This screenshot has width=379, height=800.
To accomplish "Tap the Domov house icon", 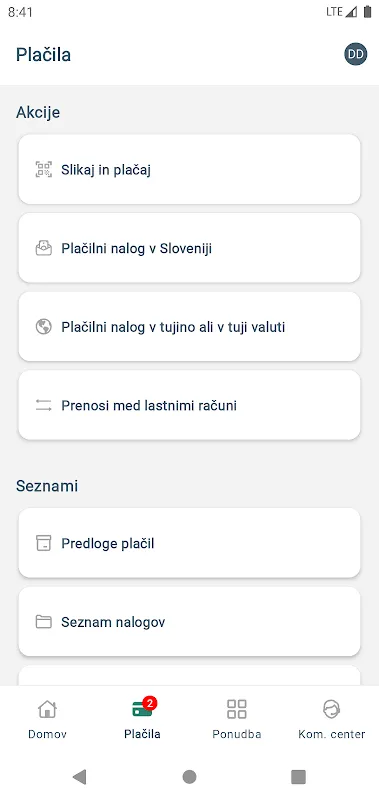I will click(x=47, y=709).
